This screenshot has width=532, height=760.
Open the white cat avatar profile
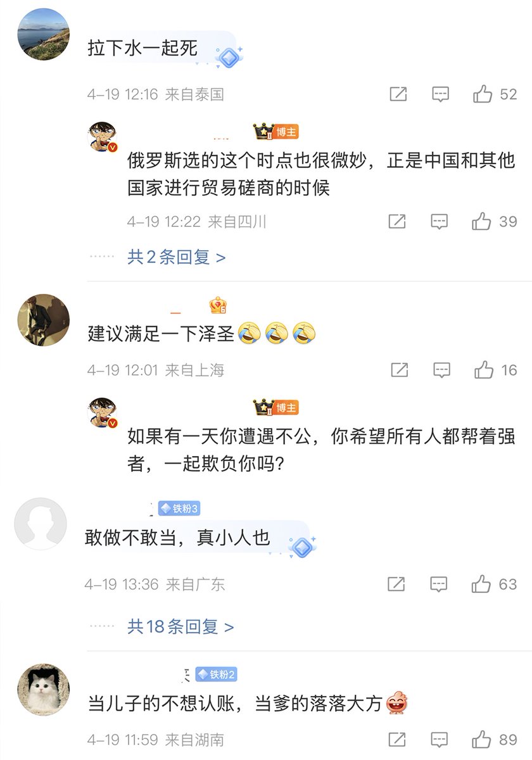click(x=43, y=690)
